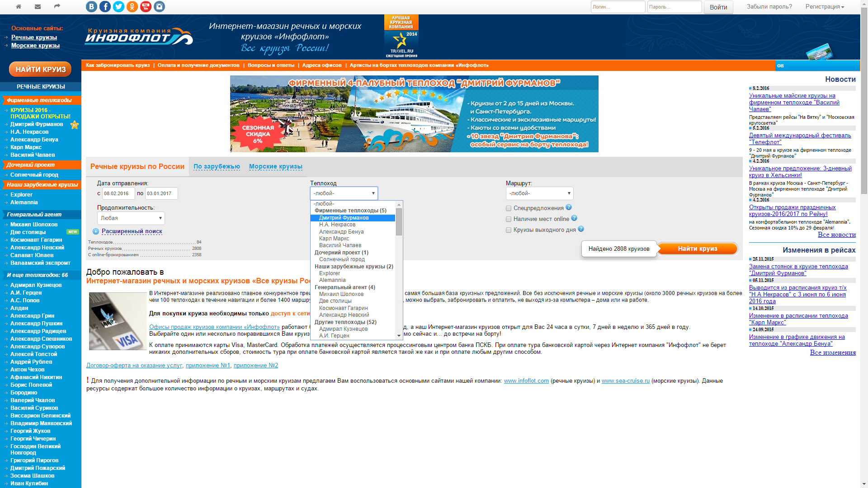
Task: Click ship list scrollbar down arrow
Action: coord(399,336)
